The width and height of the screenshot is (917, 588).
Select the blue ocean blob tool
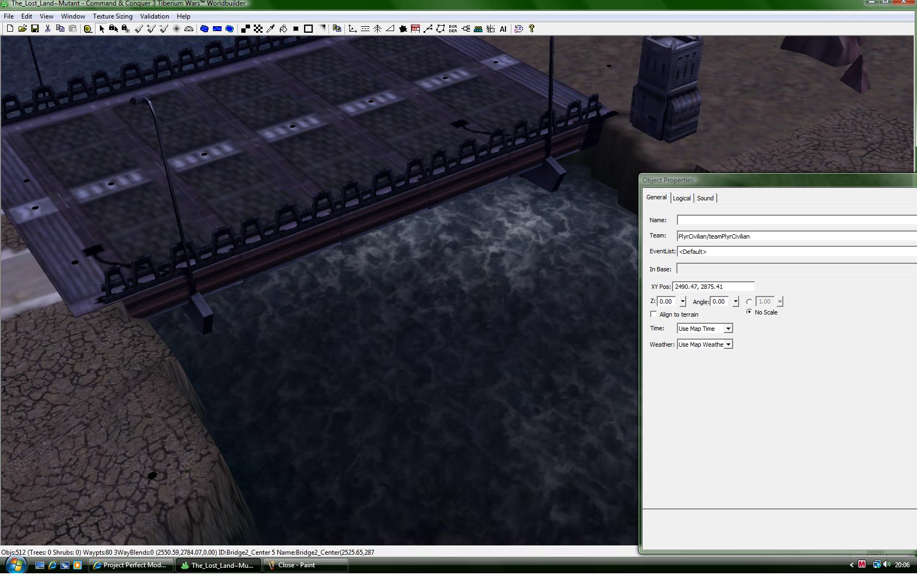point(230,28)
